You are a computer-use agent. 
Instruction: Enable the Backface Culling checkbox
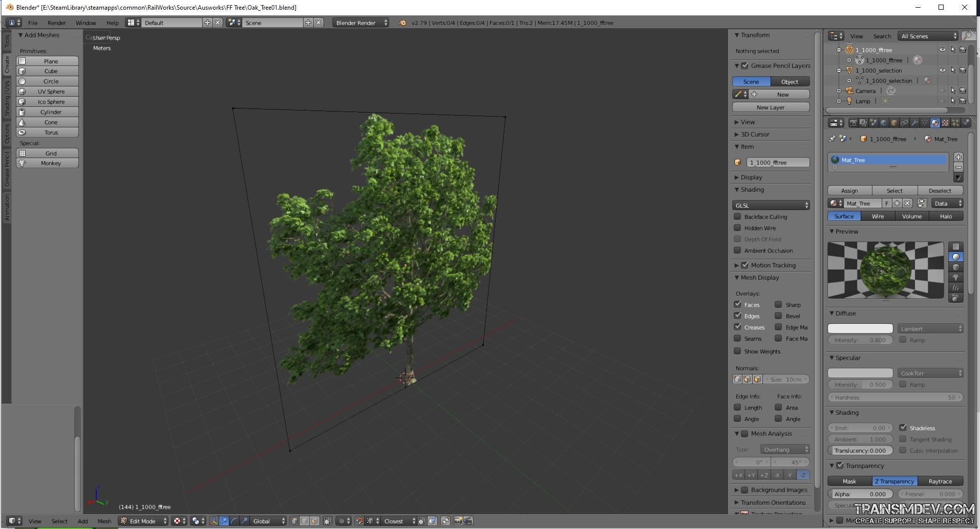pyautogui.click(x=737, y=216)
